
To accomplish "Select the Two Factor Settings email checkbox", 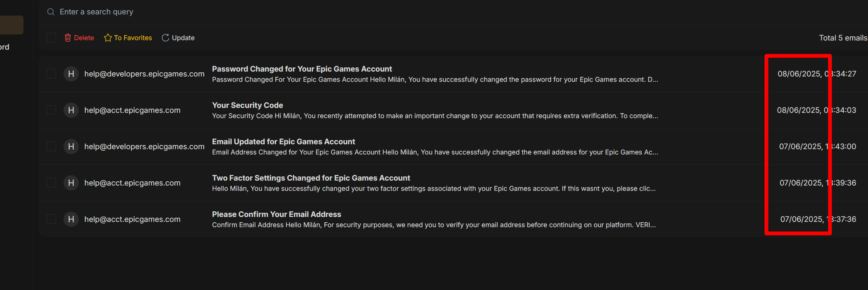I will tap(51, 183).
